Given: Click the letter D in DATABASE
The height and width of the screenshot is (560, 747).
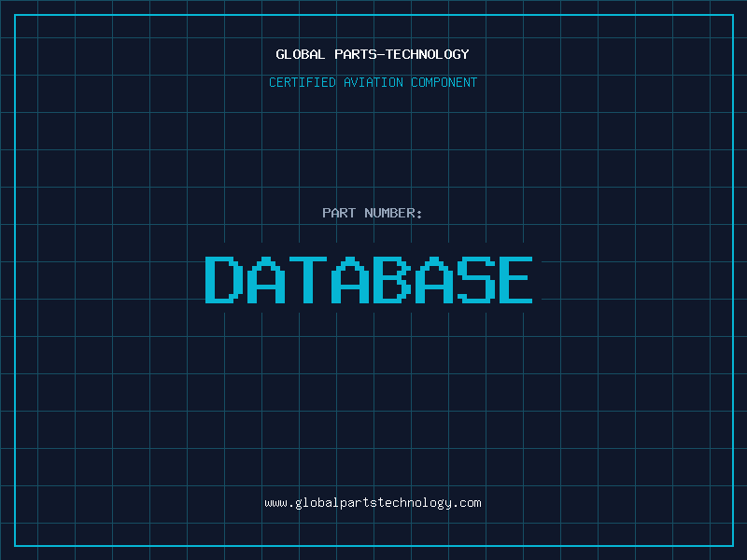Looking at the screenshot, I should [x=223, y=280].
